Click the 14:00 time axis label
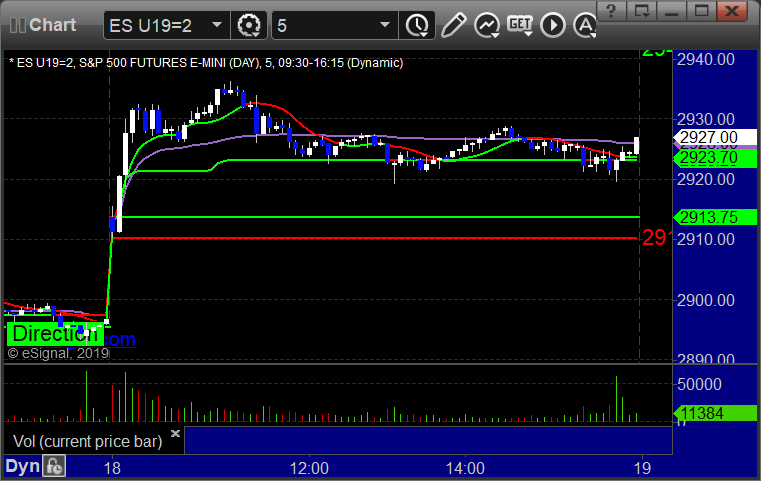The height and width of the screenshot is (481, 761). click(x=465, y=468)
